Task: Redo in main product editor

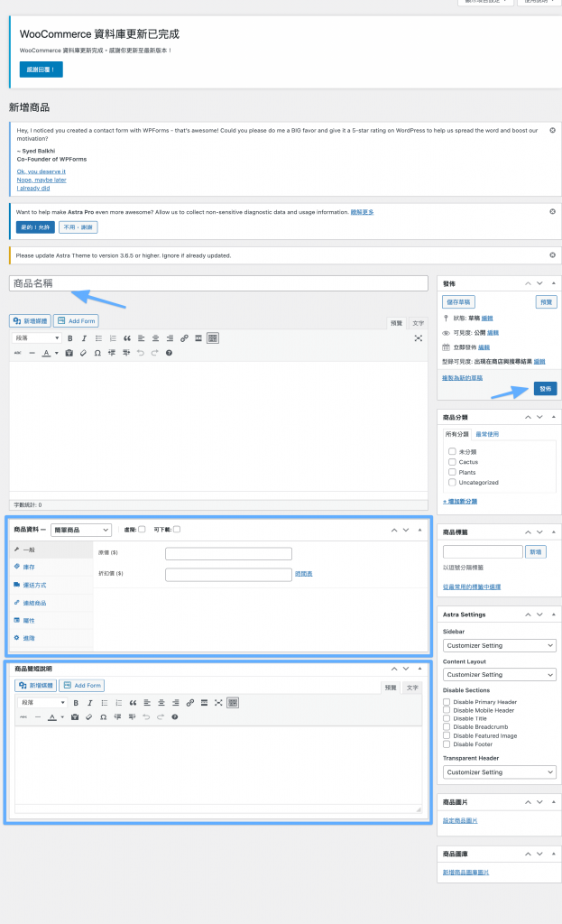Action: click(154, 353)
